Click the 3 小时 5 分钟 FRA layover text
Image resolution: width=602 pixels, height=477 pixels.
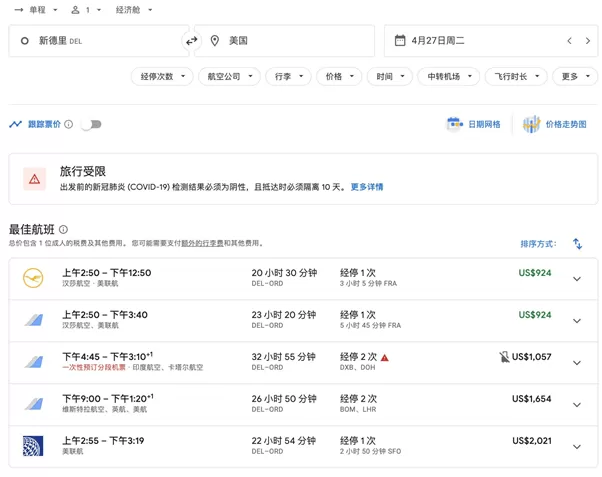point(368,283)
